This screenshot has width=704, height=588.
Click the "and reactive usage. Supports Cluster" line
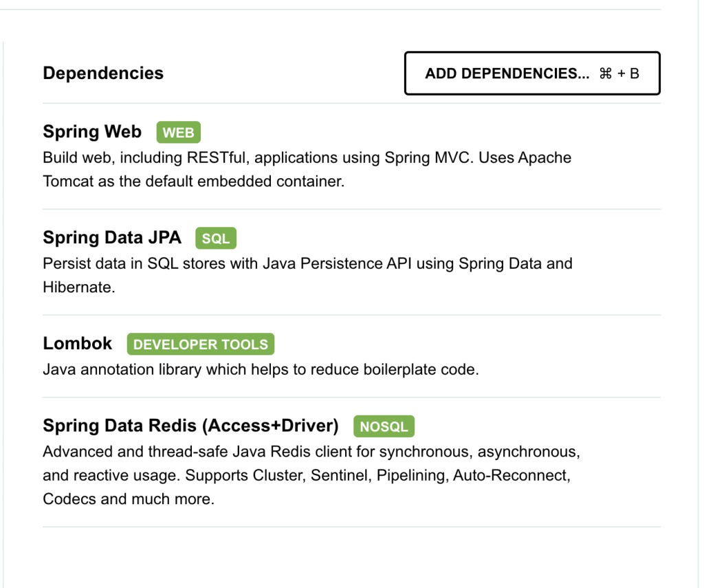pyautogui.click(x=307, y=476)
